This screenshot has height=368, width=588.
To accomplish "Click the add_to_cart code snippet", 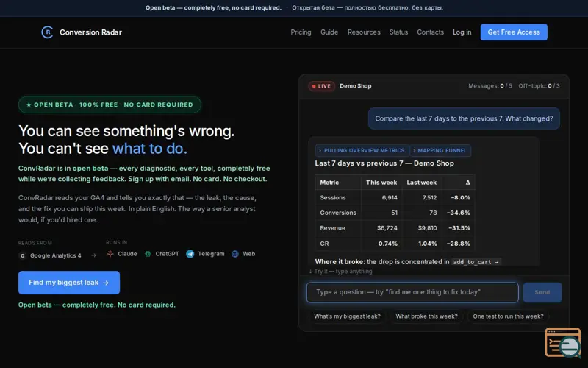I will (x=476, y=262).
